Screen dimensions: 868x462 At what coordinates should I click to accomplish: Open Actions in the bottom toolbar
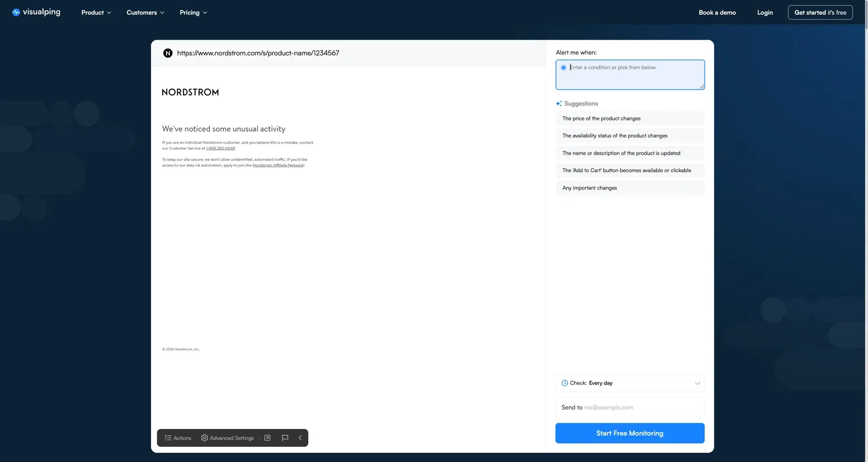[178, 438]
